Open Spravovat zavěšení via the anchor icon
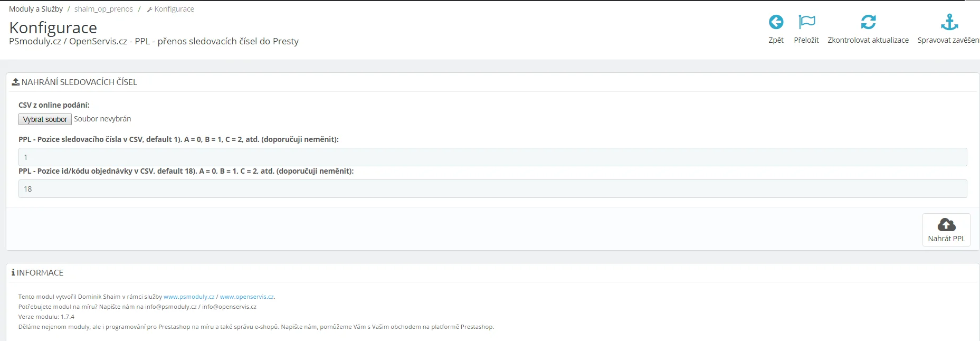980x341 pixels. click(949, 22)
